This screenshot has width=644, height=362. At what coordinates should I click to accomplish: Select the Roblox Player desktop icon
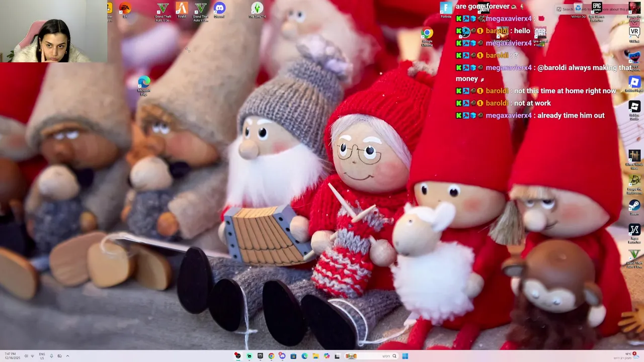coord(634,84)
